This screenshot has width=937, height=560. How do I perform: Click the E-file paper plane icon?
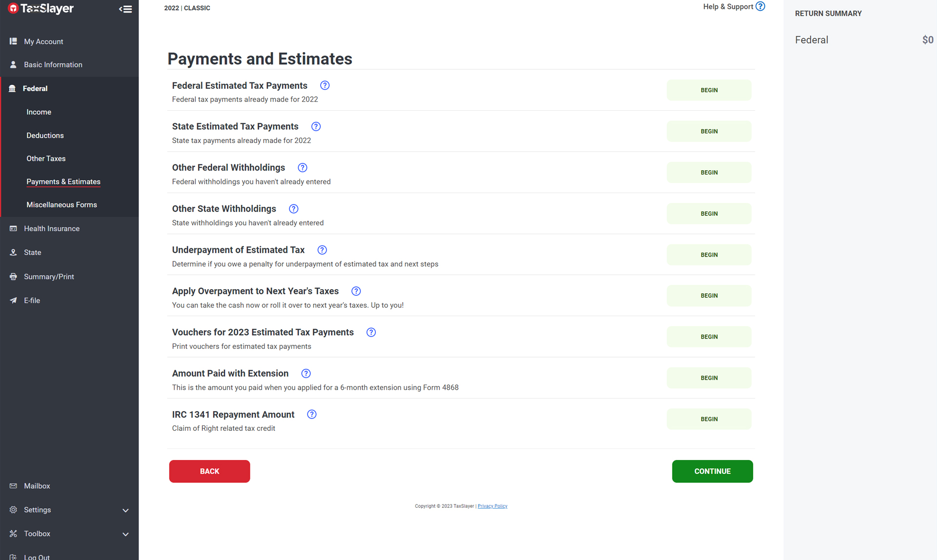coord(13,300)
